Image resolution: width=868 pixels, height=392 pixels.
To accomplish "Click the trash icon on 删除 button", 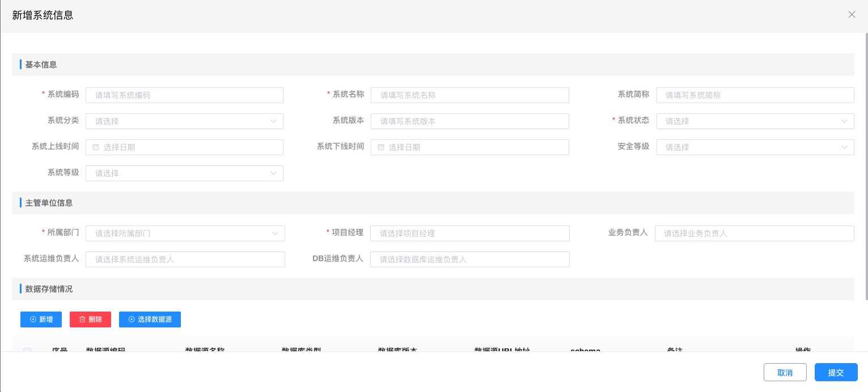I will tap(82, 319).
